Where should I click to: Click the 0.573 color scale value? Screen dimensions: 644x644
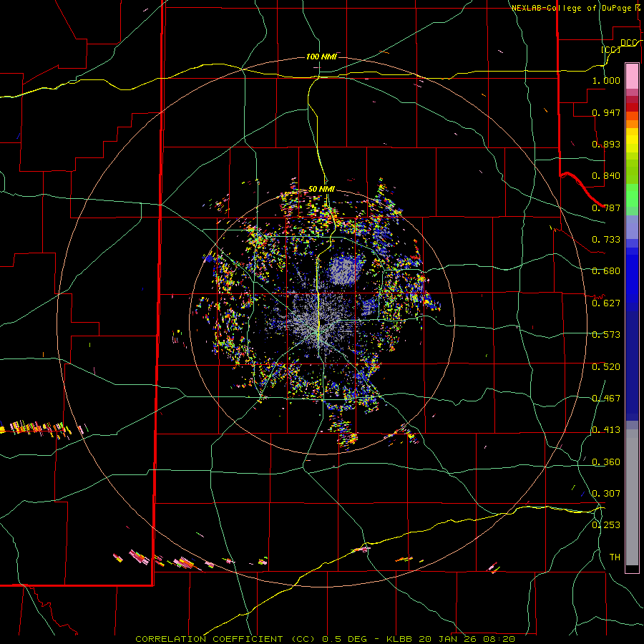[606, 335]
